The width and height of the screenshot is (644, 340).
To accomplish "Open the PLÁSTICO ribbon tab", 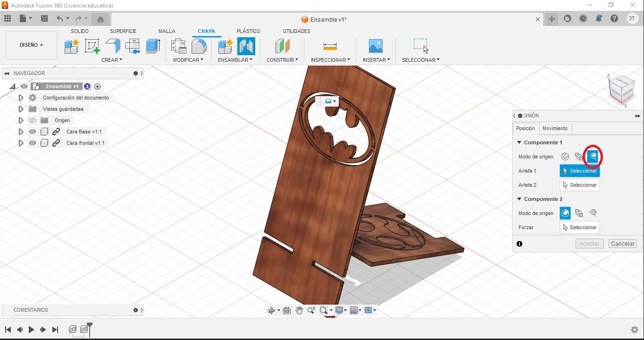I will [249, 31].
